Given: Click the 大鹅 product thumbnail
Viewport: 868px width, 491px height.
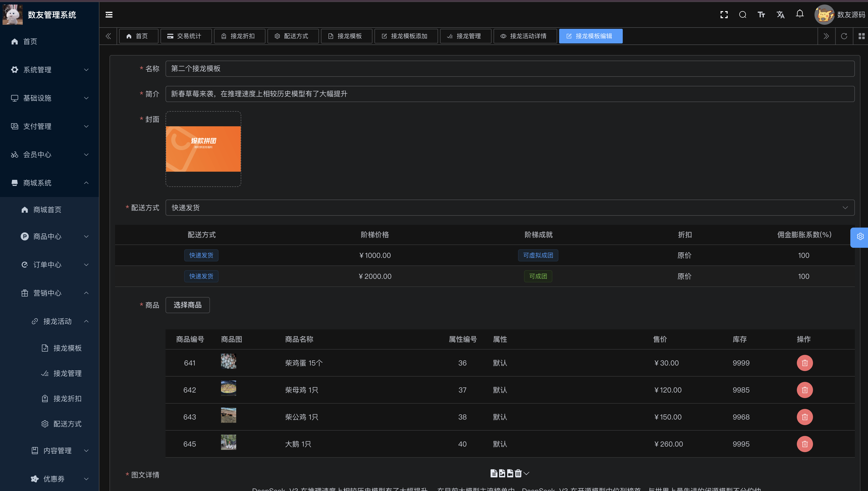Looking at the screenshot, I should click(x=228, y=442).
